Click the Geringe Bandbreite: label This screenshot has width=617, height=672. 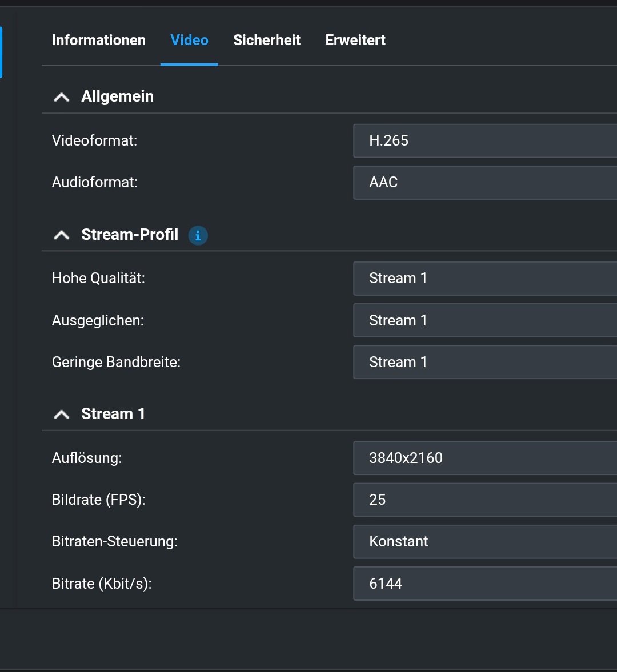point(116,363)
